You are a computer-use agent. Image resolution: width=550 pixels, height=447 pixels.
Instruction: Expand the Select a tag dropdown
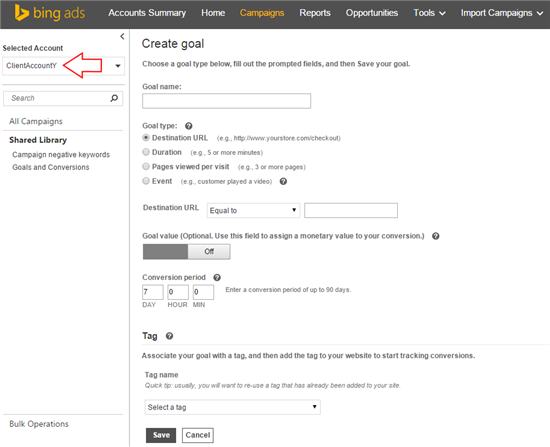click(233, 407)
